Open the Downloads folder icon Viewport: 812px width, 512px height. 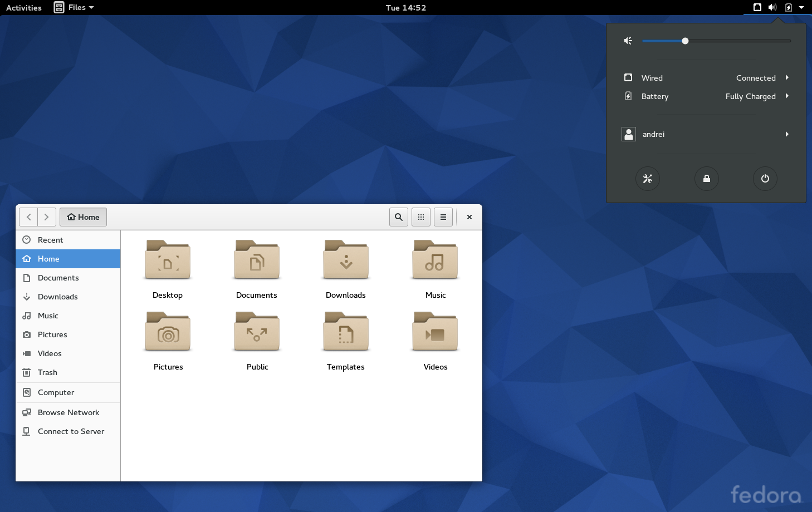[346, 260]
